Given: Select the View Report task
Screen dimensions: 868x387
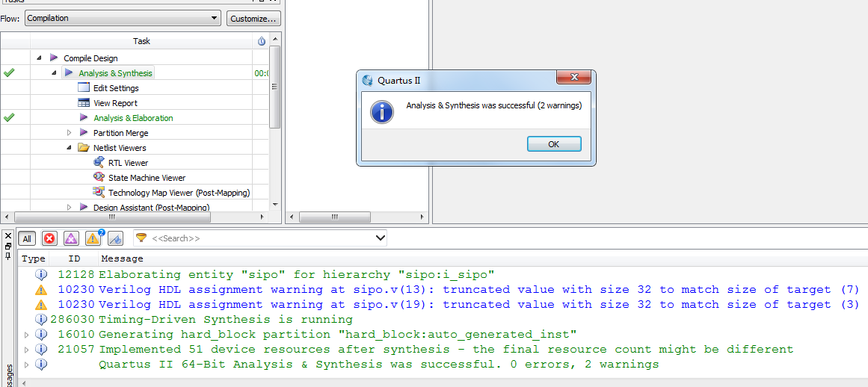Looking at the screenshot, I should [x=116, y=103].
